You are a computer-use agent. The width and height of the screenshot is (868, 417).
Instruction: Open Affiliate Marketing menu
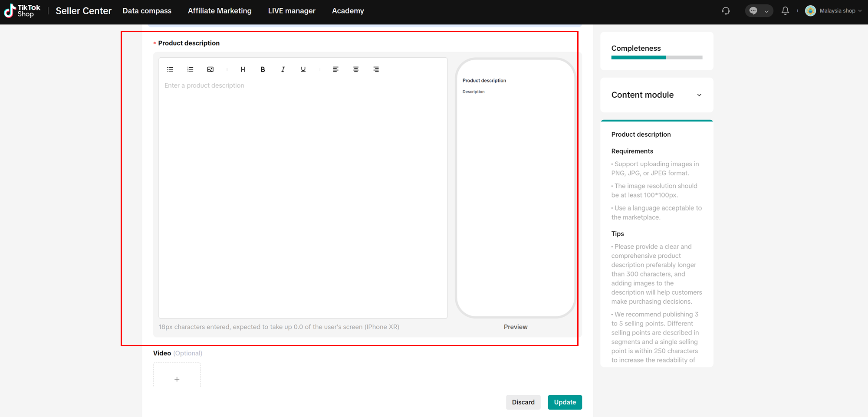tap(220, 11)
